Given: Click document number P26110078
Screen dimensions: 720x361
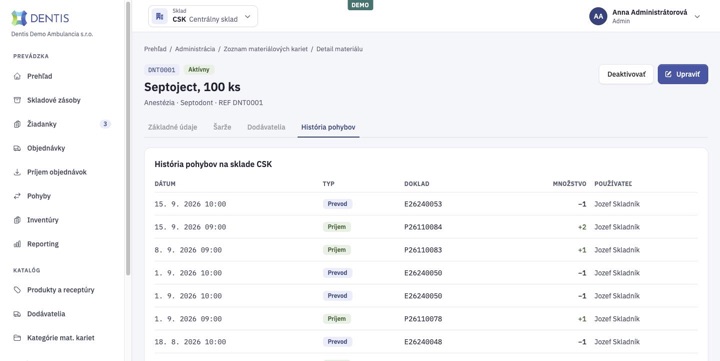Looking at the screenshot, I should pos(423,319).
